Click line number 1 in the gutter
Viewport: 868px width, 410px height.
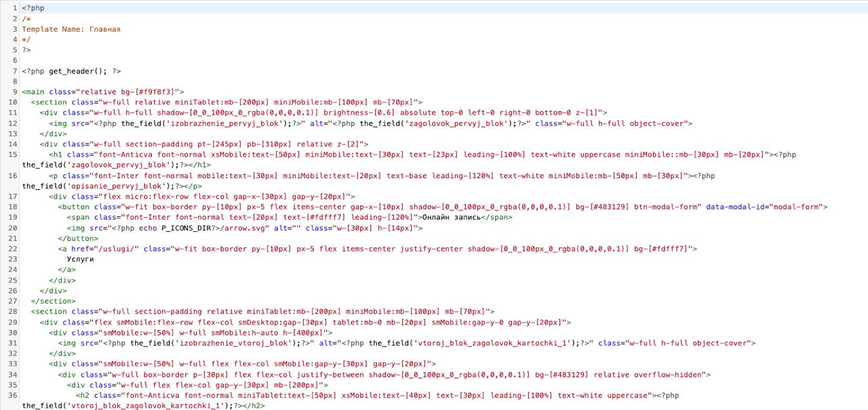[x=14, y=8]
